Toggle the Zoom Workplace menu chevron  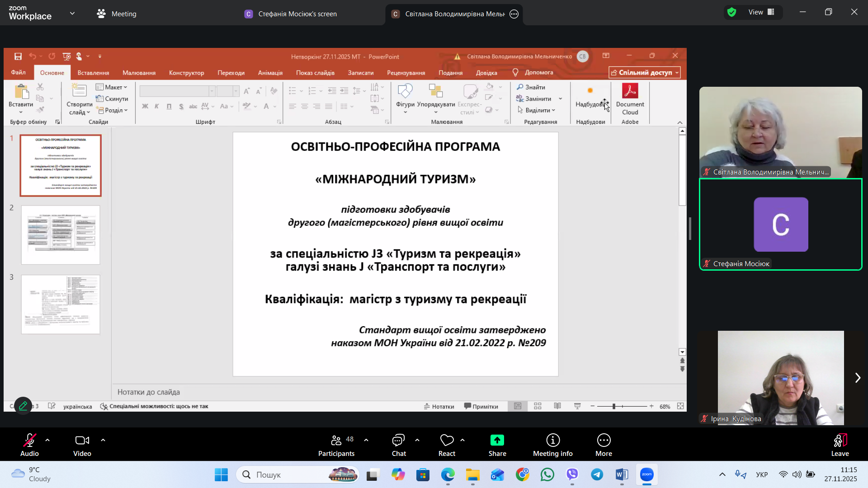(72, 14)
